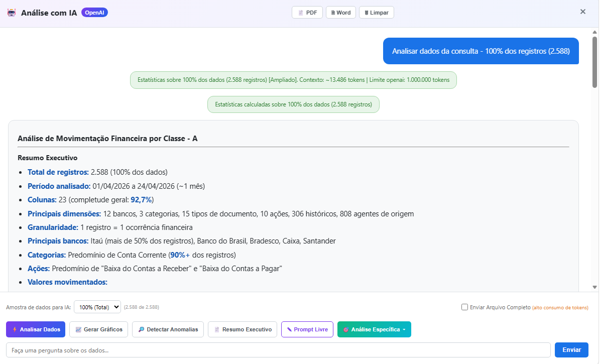The height and width of the screenshot is (364, 600).
Task: Click the Analisar Dados button
Action: (36, 329)
